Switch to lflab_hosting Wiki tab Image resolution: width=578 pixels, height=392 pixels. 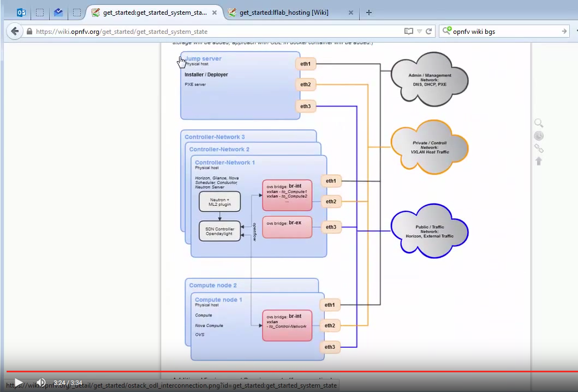coord(284,13)
